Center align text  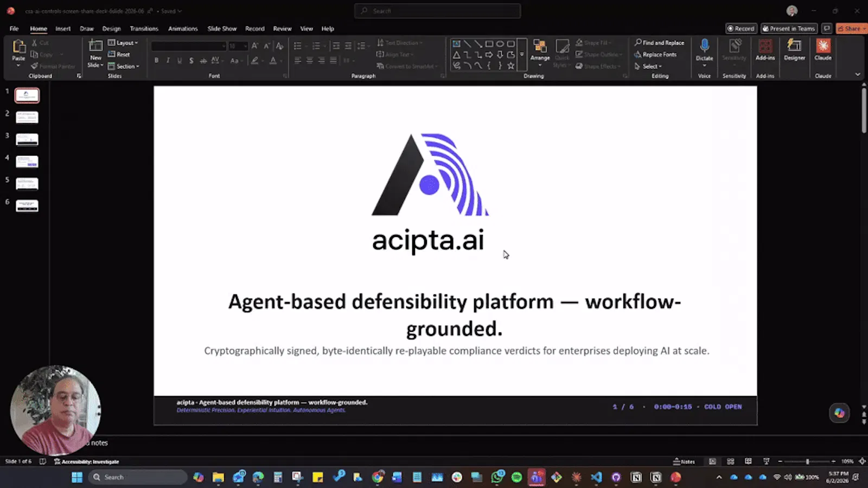click(x=310, y=61)
